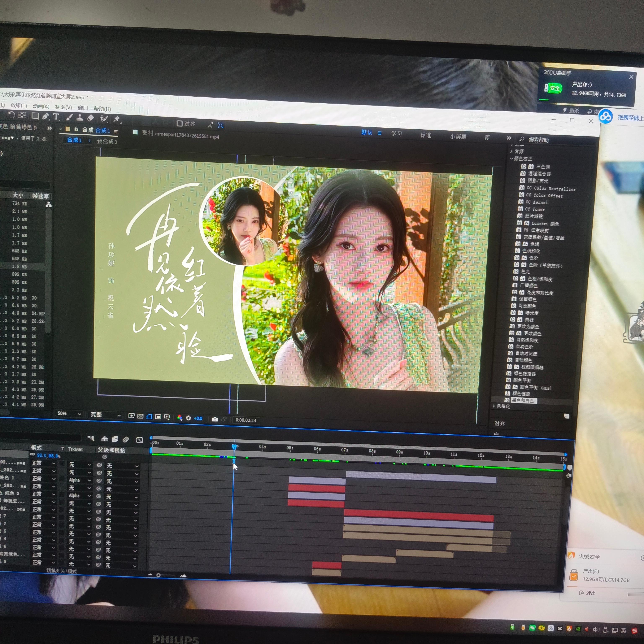Select the Lumetri 颜色 effect
This screenshot has height=644, width=644.
pos(545,224)
